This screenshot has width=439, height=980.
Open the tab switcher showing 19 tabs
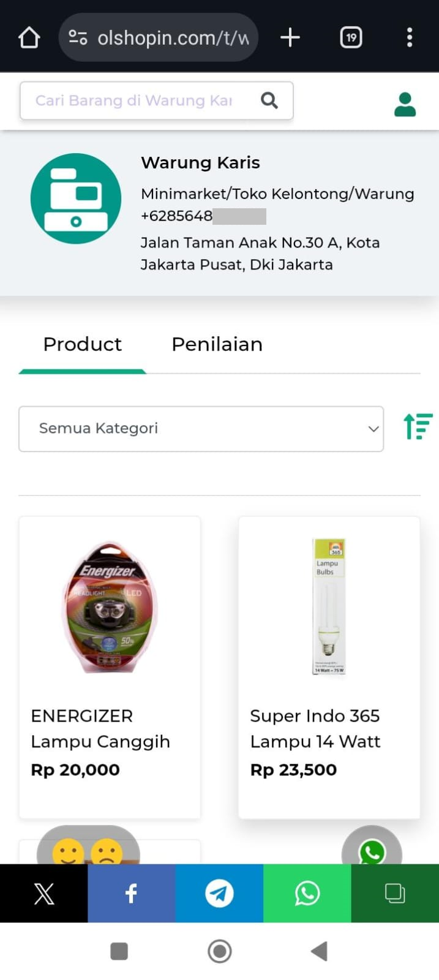coord(351,38)
